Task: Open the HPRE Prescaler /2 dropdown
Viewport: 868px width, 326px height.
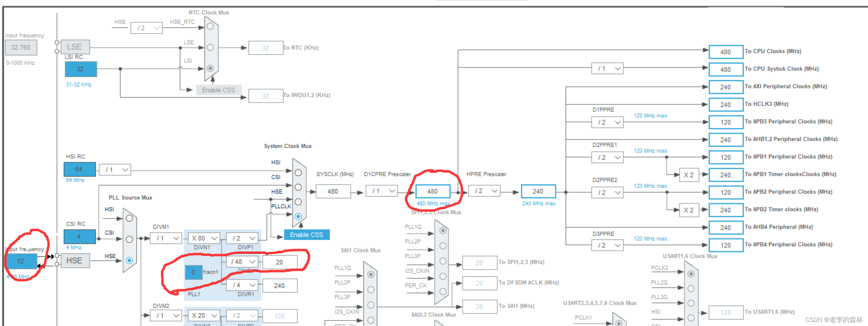Action: 484,191
